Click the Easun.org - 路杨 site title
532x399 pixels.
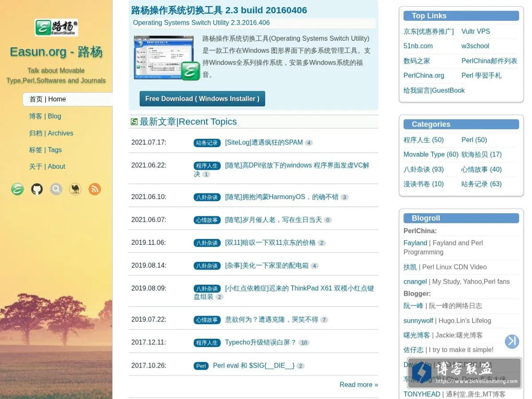click(56, 52)
